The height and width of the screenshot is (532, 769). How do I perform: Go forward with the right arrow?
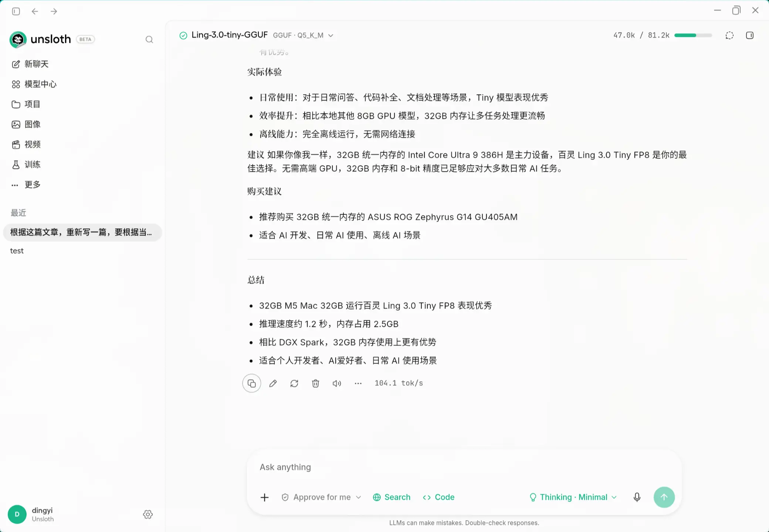(54, 11)
